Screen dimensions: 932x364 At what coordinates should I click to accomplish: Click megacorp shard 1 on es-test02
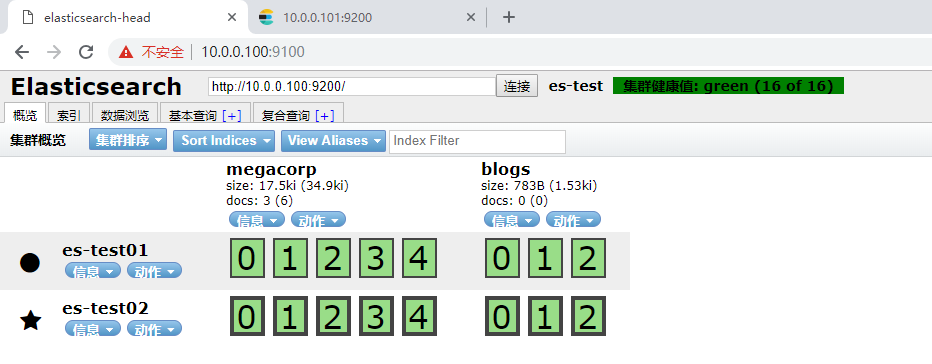[290, 316]
